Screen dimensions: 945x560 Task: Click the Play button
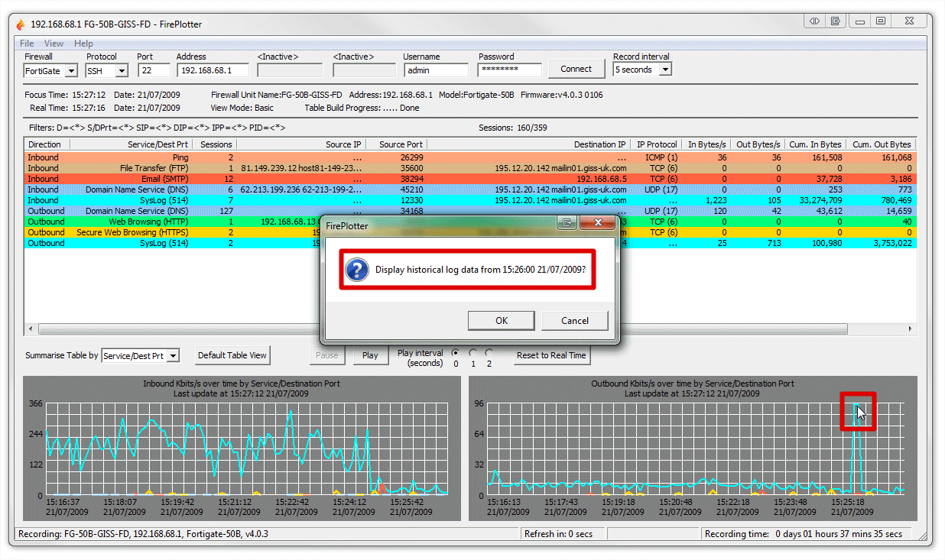point(370,355)
